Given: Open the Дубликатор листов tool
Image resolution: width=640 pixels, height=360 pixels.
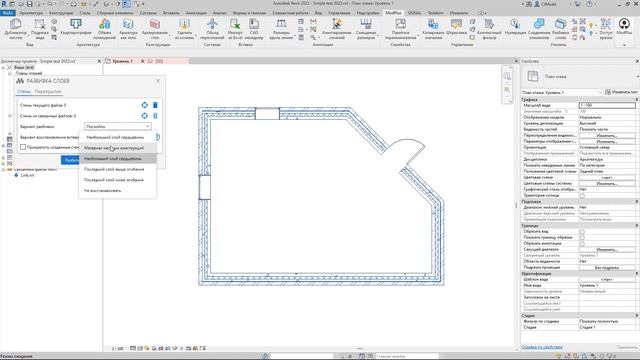Looking at the screenshot, I should pos(16,29).
